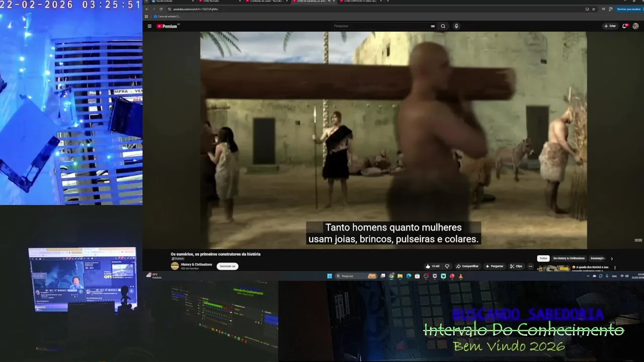Open VLC media player from the taskbar

coord(460,276)
